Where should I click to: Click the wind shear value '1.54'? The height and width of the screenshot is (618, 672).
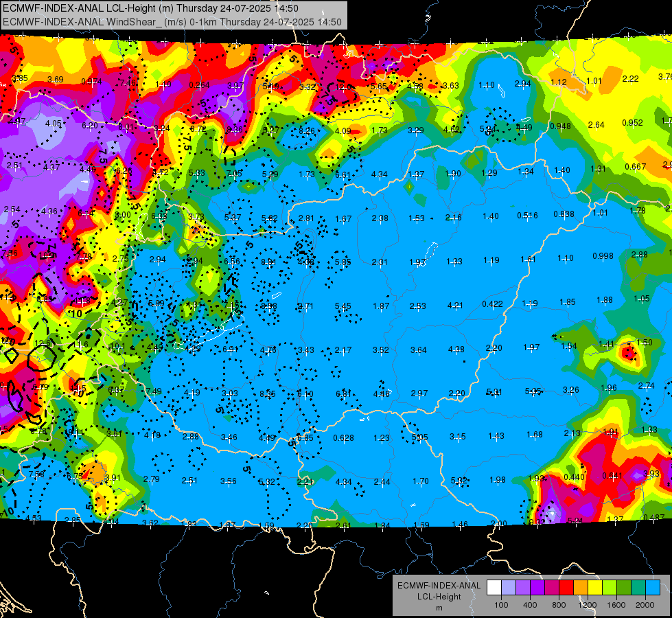click(x=569, y=345)
